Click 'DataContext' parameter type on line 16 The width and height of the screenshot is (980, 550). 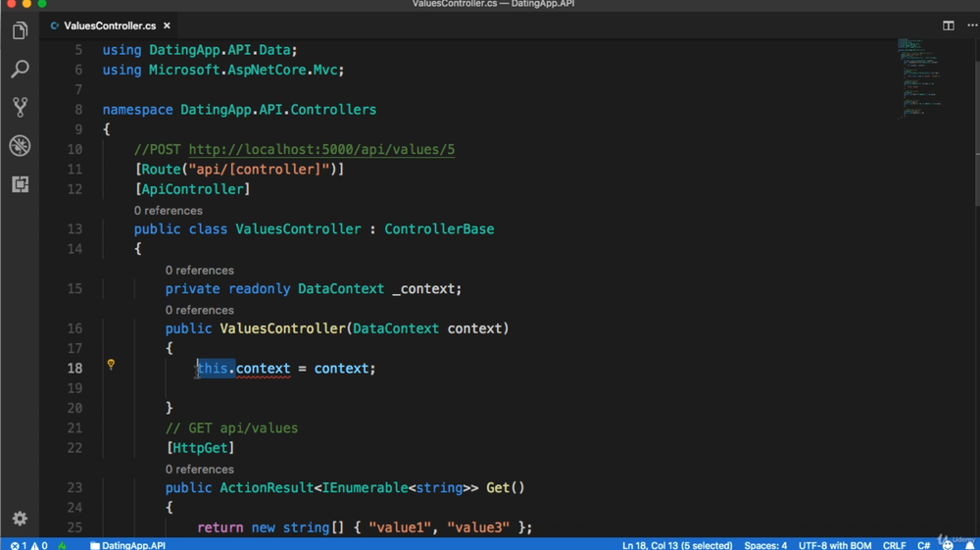[396, 328]
